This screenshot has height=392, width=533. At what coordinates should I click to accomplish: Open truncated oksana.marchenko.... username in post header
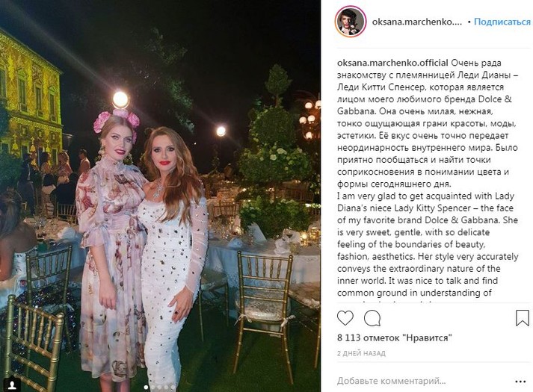pos(417,22)
